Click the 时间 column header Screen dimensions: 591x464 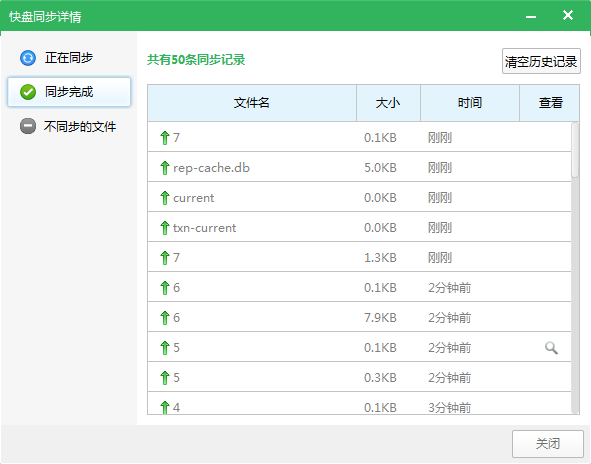470,103
